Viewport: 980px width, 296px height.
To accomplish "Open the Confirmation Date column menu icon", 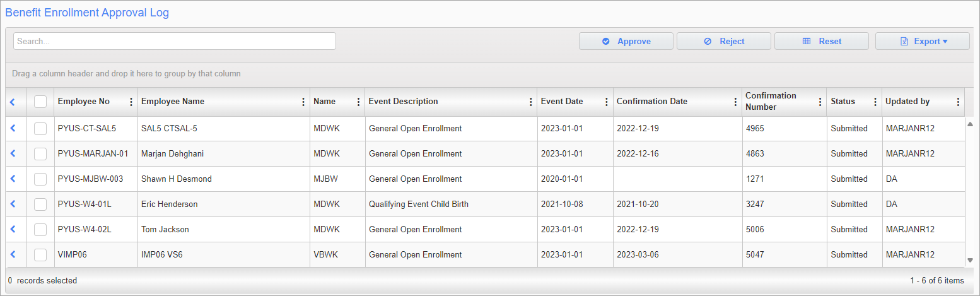I will (x=735, y=102).
